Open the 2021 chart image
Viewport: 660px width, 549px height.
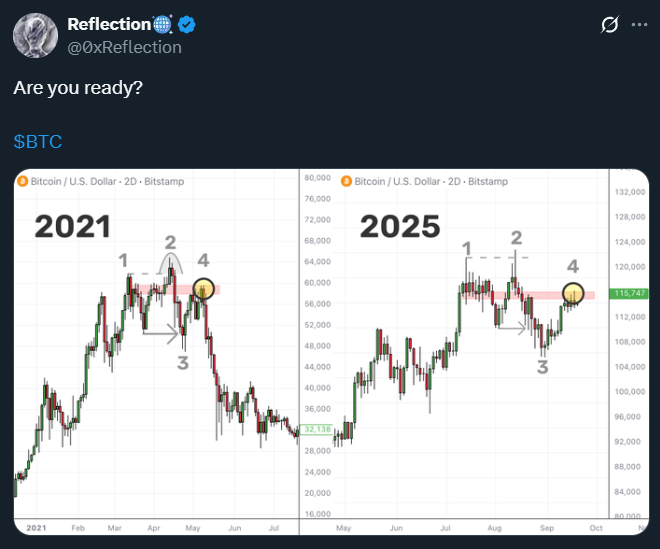click(157, 352)
